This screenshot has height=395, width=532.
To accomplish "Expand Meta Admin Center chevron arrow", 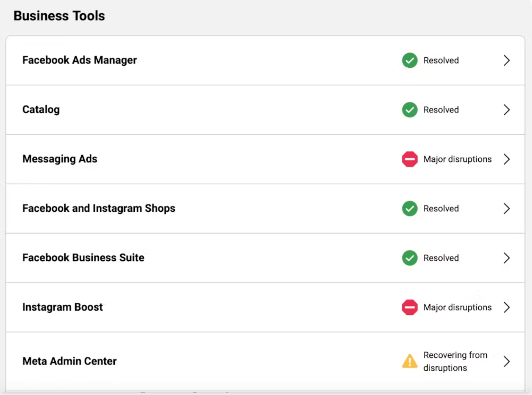I will pos(506,361).
